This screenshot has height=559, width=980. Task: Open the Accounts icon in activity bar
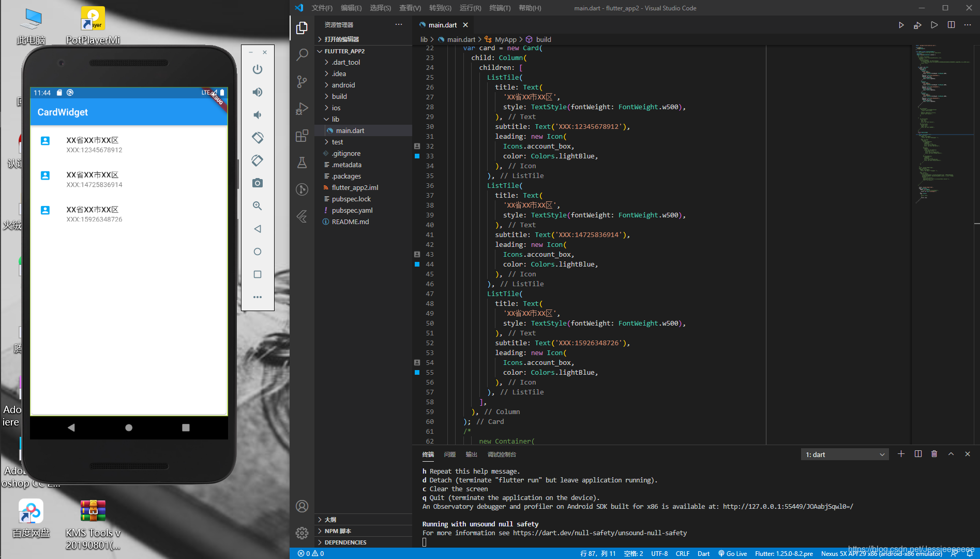[302, 506]
